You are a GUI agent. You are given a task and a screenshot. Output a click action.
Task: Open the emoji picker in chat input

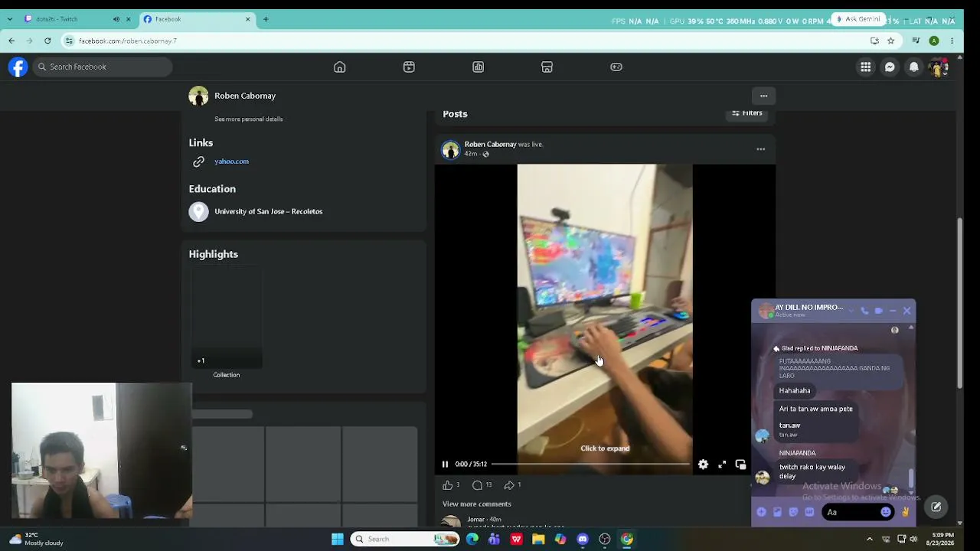(886, 512)
